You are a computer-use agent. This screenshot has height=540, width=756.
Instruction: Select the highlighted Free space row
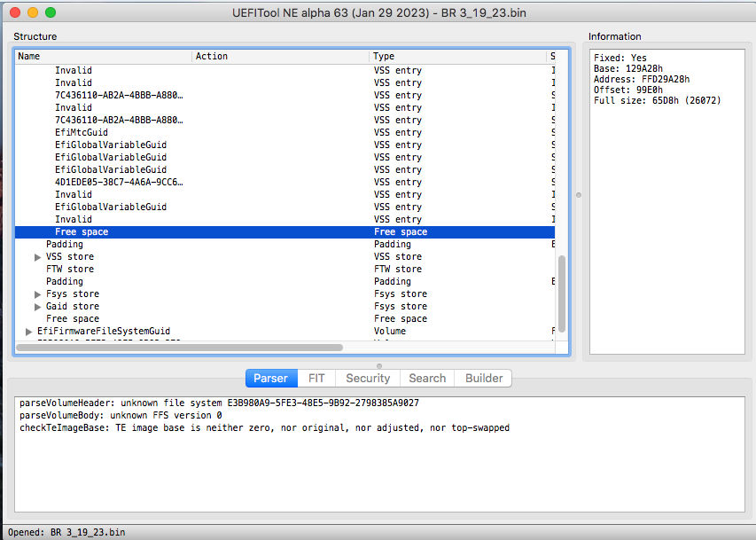point(285,232)
